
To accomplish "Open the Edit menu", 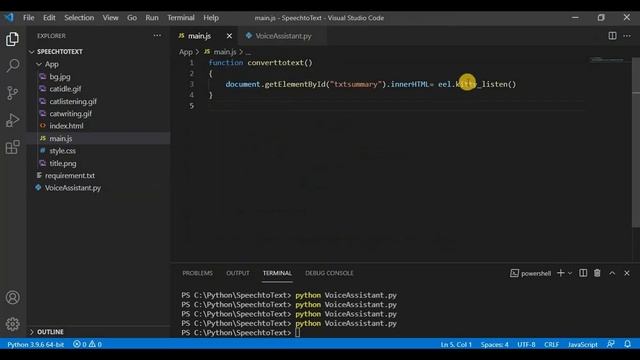I will click(x=49, y=18).
